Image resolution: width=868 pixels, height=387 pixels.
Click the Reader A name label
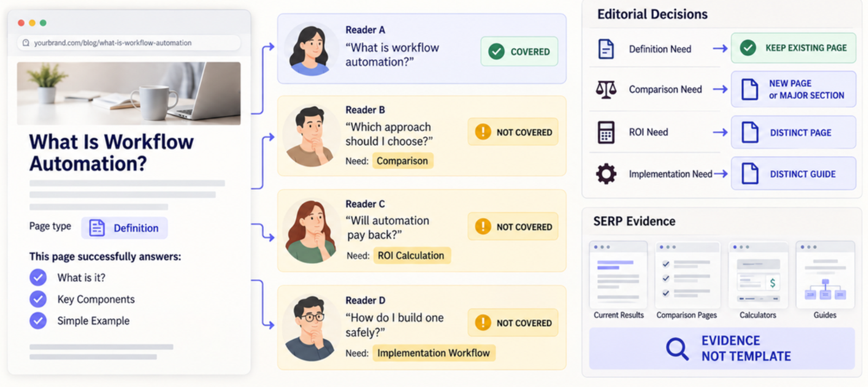365,30
